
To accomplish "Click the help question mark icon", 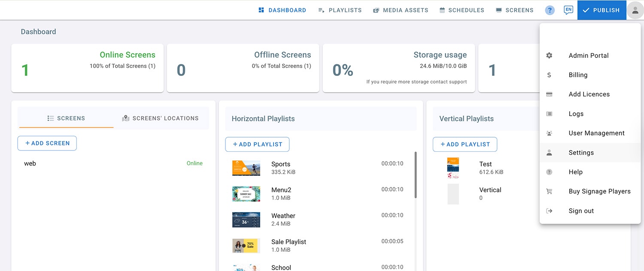I will tap(550, 10).
